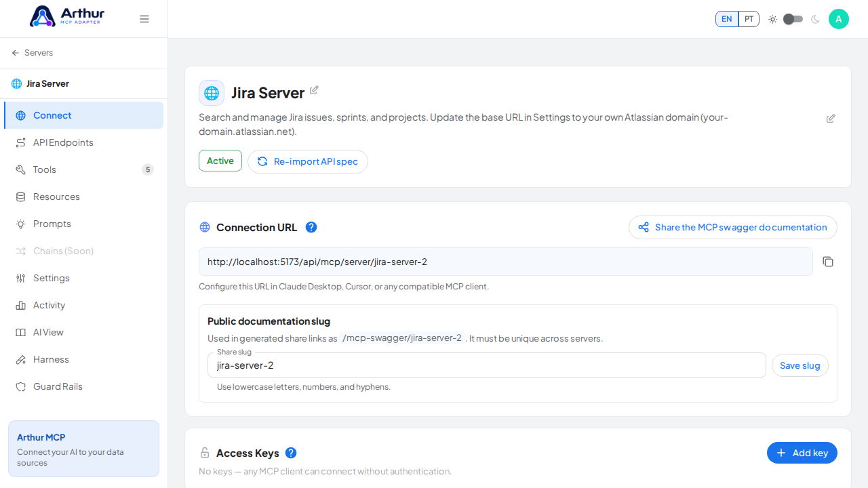Click the Tools count badge showing 5
This screenshot has height=488, width=868.
(148, 169)
